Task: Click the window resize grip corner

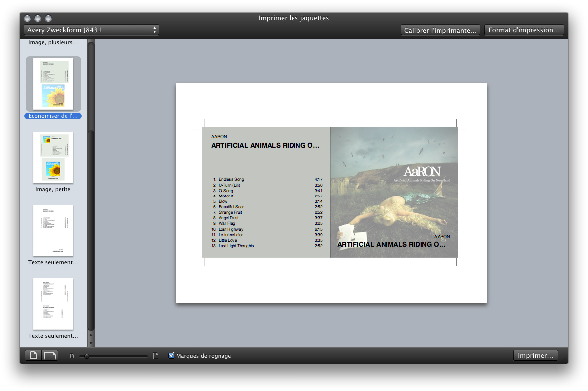Action: (x=564, y=359)
